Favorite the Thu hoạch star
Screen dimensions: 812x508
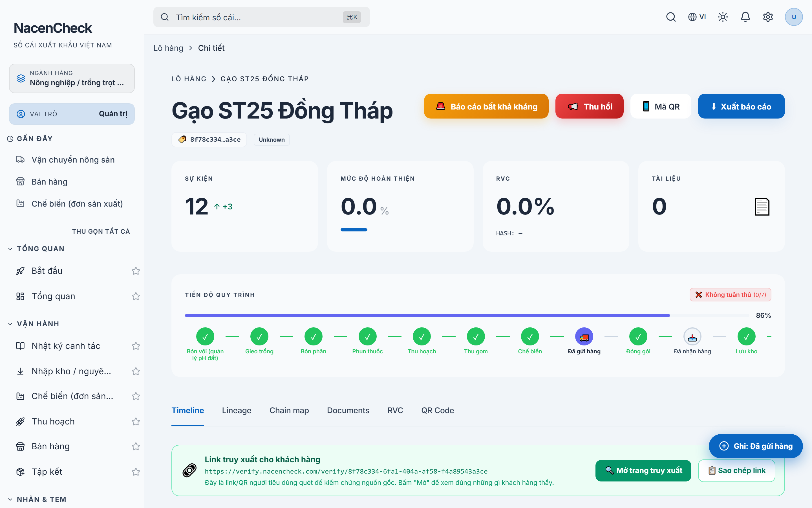[136, 421]
